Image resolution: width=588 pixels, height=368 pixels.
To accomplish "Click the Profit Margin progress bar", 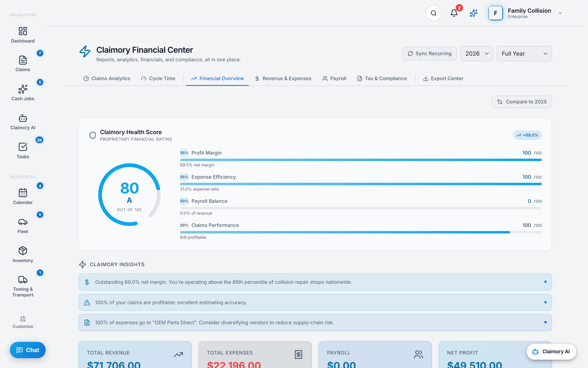I will [361, 160].
